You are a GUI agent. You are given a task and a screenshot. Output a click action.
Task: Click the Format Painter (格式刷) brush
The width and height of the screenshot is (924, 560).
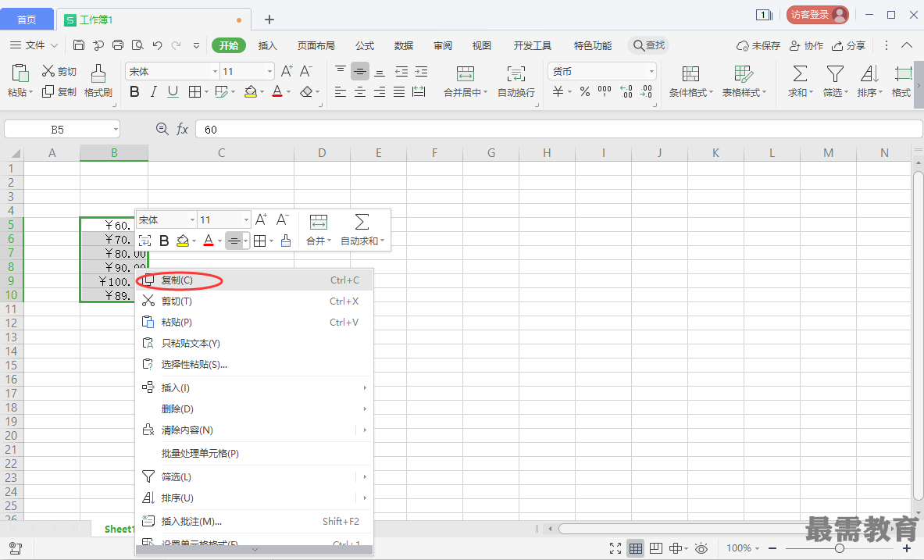click(98, 73)
